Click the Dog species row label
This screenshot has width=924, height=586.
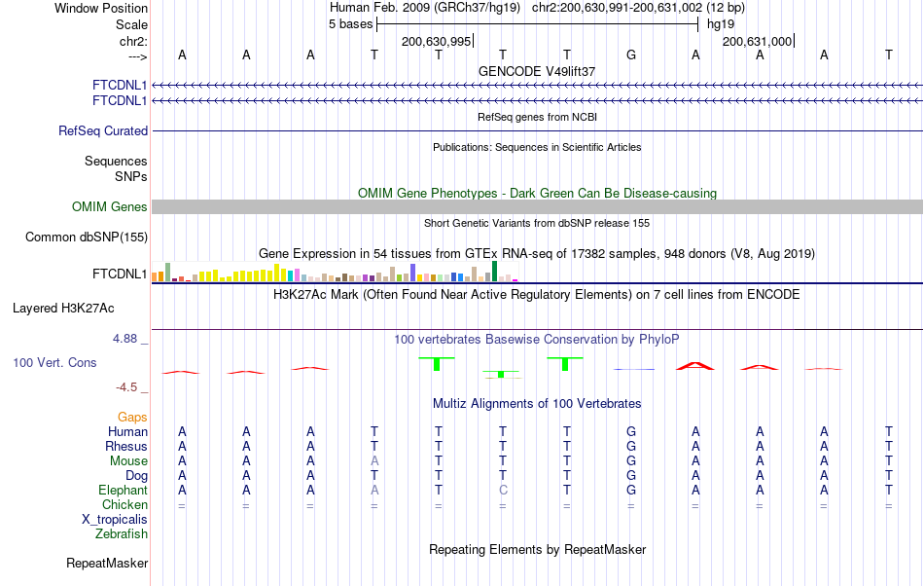[136, 476]
